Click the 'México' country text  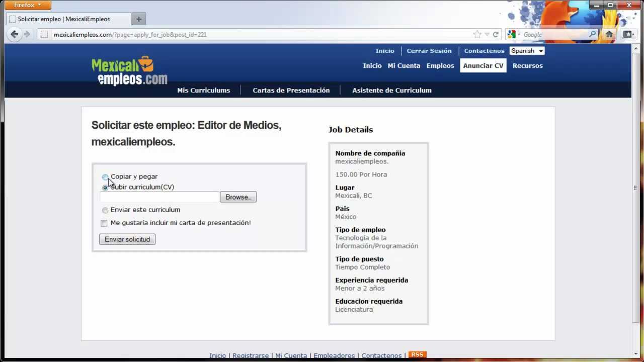346,217
